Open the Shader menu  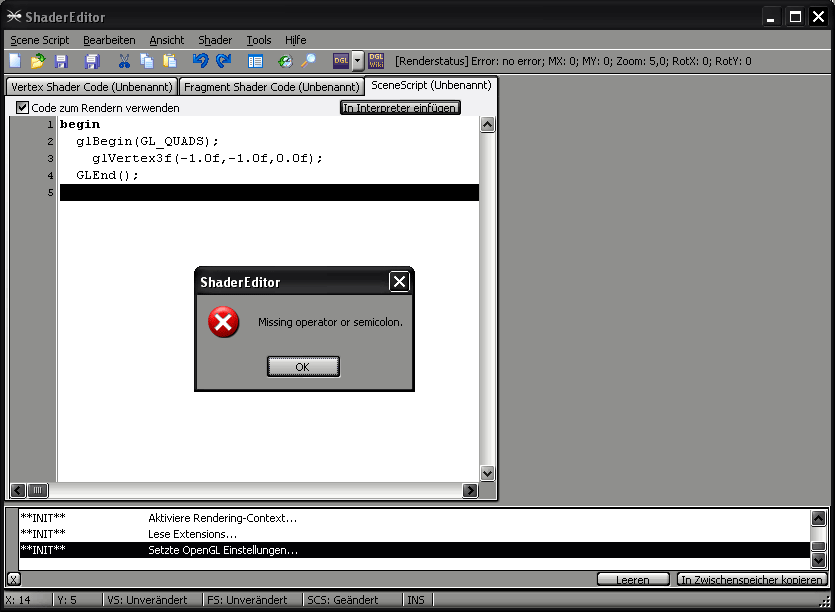pyautogui.click(x=215, y=40)
